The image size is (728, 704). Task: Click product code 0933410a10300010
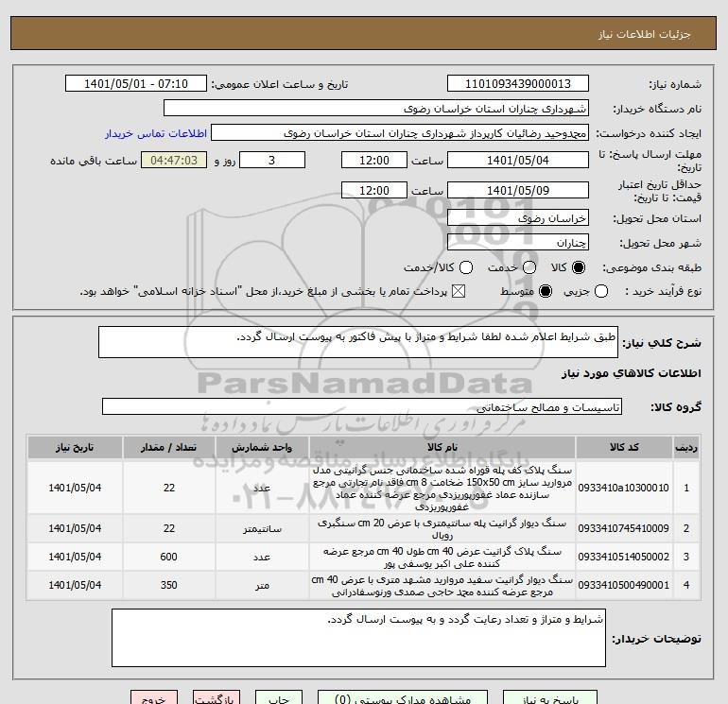[624, 489]
